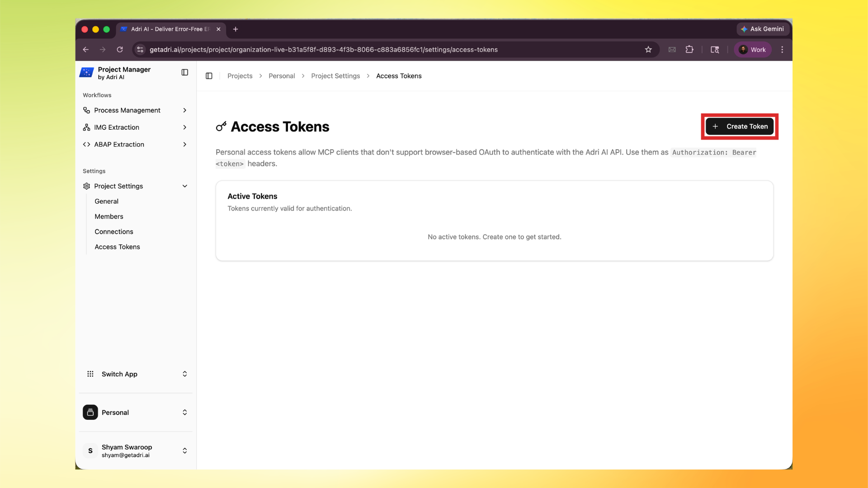
Task: Select the ABAP Extraction code icon
Action: click(86, 144)
